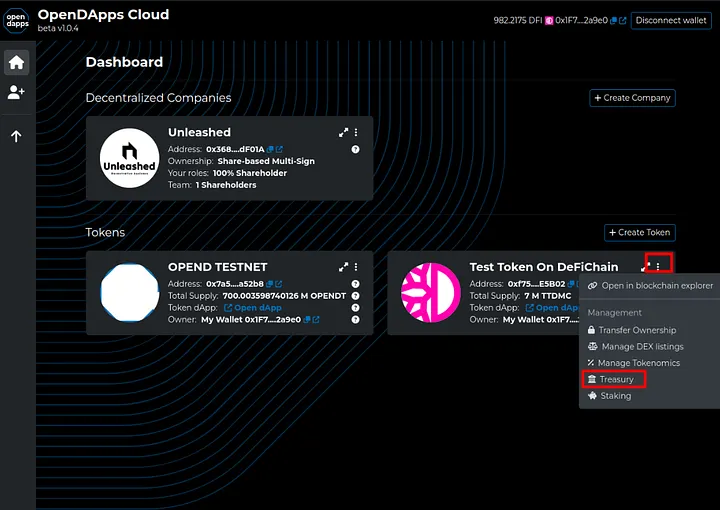Open OPEND TESTNET address in explorer
The image size is (720, 510).
[279, 284]
